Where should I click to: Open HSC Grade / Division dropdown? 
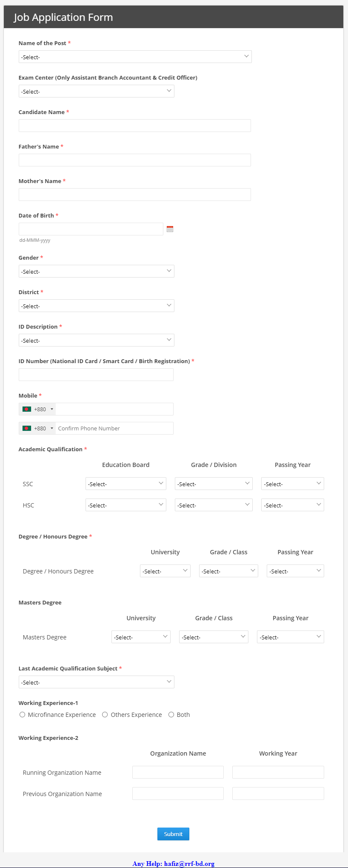pyautogui.click(x=214, y=505)
